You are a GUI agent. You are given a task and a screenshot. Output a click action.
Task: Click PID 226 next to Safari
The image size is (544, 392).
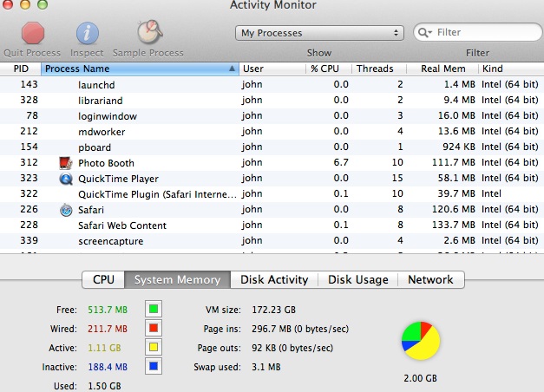[29, 209]
